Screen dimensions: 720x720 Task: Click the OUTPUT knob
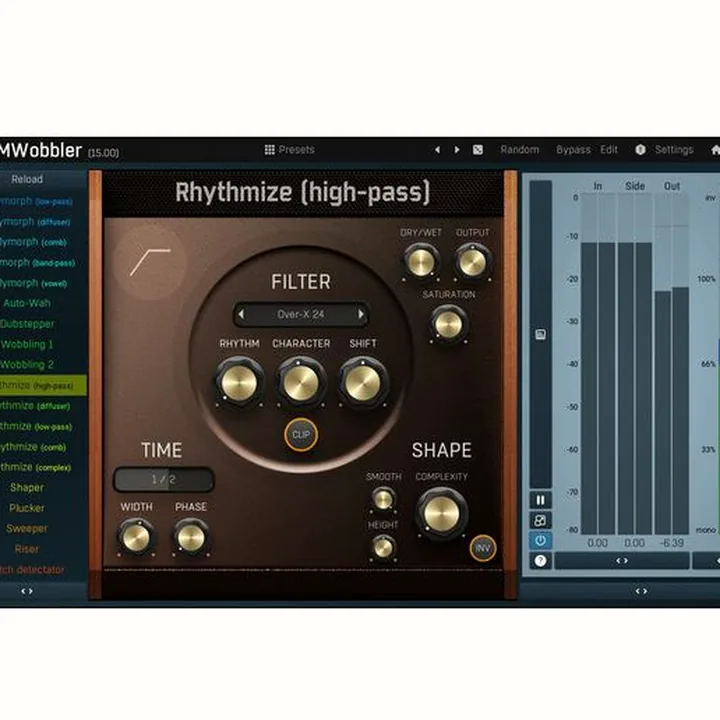472,263
